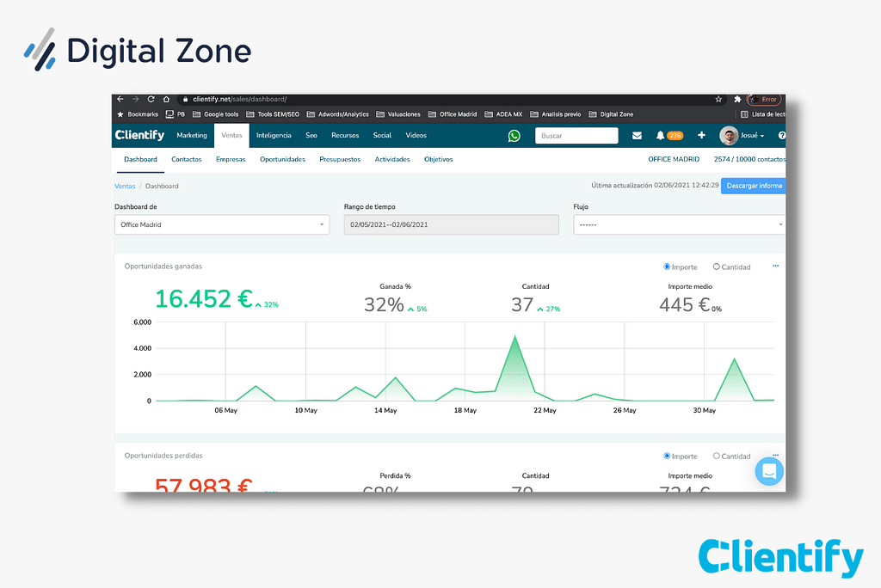881x588 pixels.
Task: Open the chat support bubble
Action: (767, 471)
